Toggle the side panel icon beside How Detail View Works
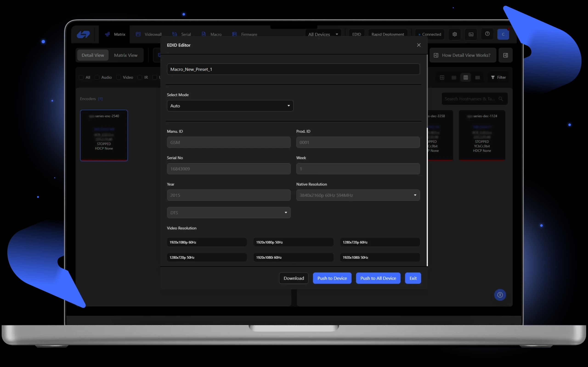 coord(505,55)
